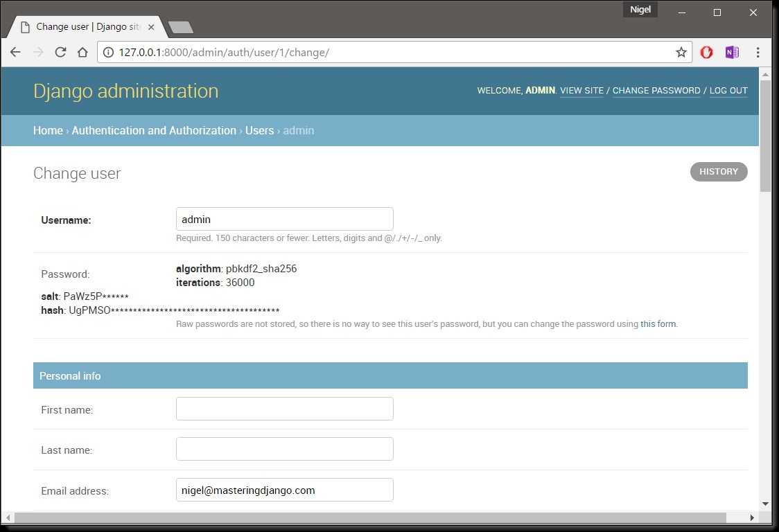Screen dimensions: 779x532
Task: Close the Change user browser tab
Action: pos(151,27)
